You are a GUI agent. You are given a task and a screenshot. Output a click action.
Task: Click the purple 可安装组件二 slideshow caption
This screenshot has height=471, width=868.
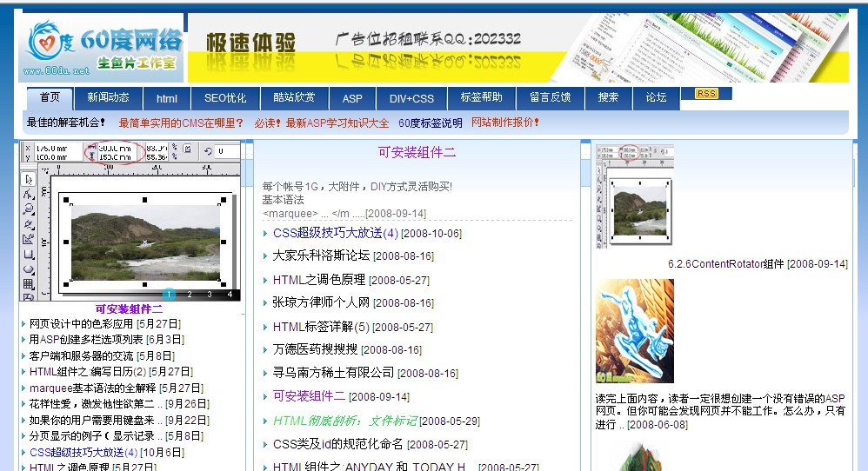[x=129, y=309]
